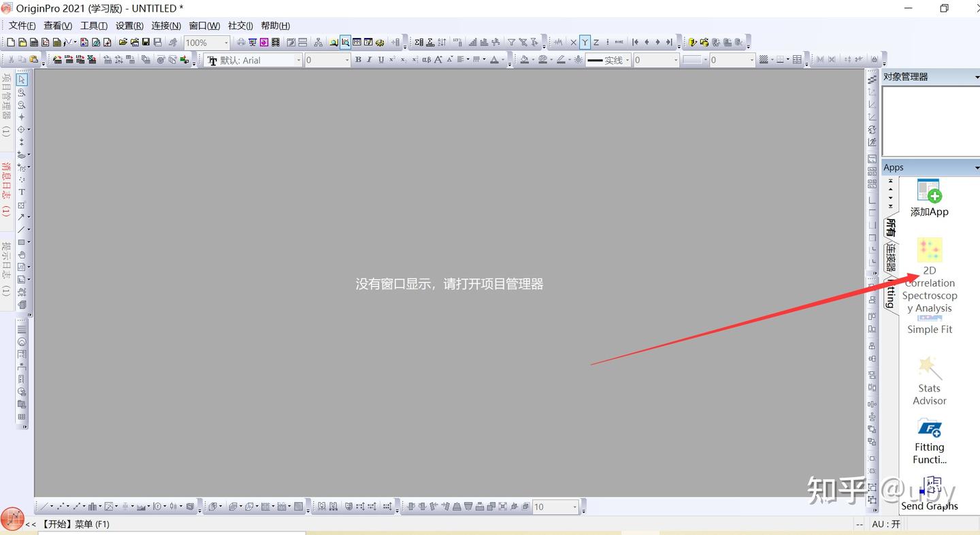Screen dimensions: 980x535
Task: Click the 添加App icon to add apps
Action: pos(929,191)
